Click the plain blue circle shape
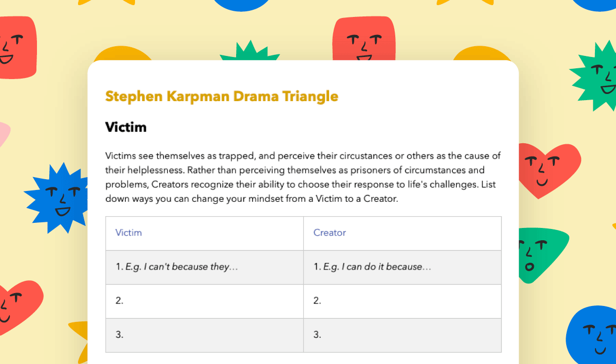 pyautogui.click(x=241, y=5)
